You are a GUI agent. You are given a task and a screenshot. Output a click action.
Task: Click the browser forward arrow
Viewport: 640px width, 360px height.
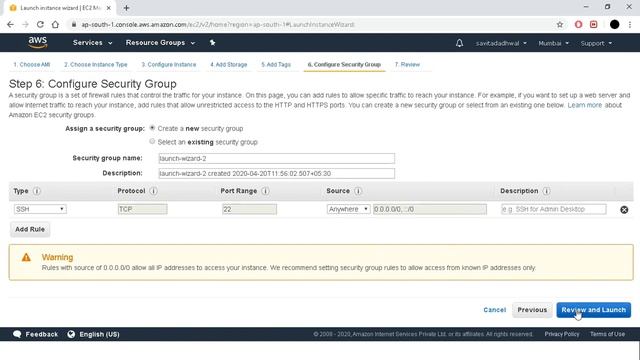pyautogui.click(x=25, y=24)
